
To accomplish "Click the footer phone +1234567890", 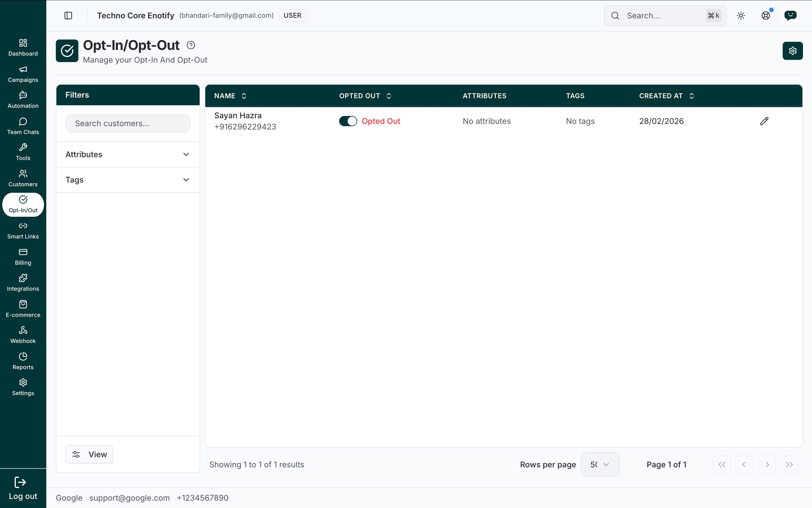I will coord(203,498).
